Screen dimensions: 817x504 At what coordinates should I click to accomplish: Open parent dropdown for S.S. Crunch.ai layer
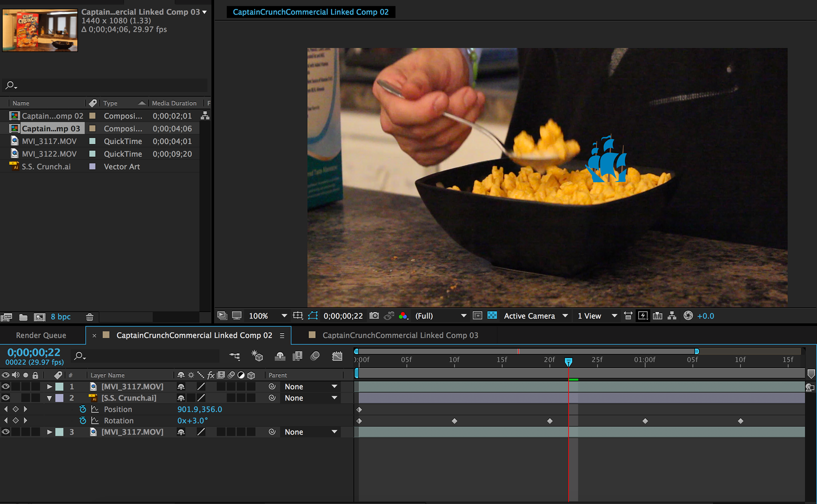[311, 398]
